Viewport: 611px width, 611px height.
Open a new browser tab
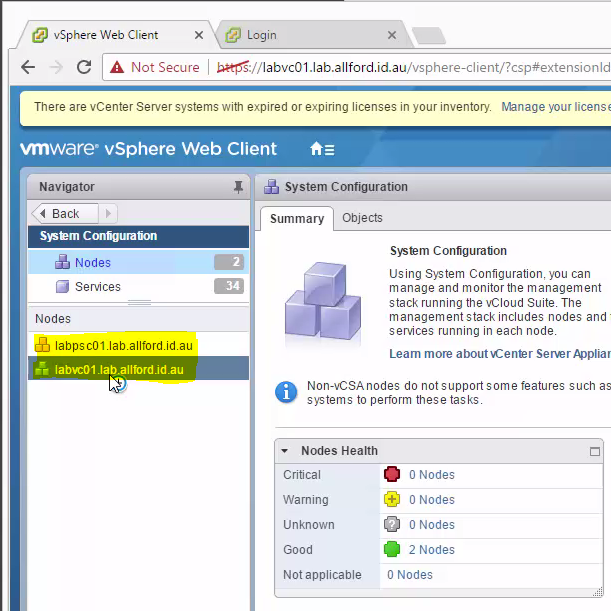[429, 35]
